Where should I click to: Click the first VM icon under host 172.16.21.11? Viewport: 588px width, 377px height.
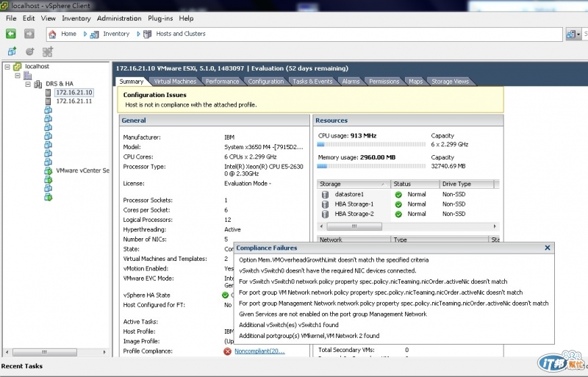click(48, 110)
